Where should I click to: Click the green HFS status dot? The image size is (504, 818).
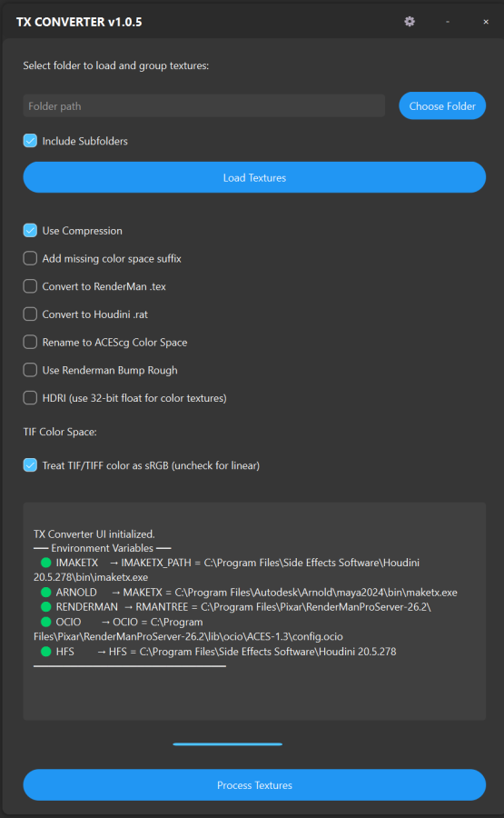[x=46, y=652]
